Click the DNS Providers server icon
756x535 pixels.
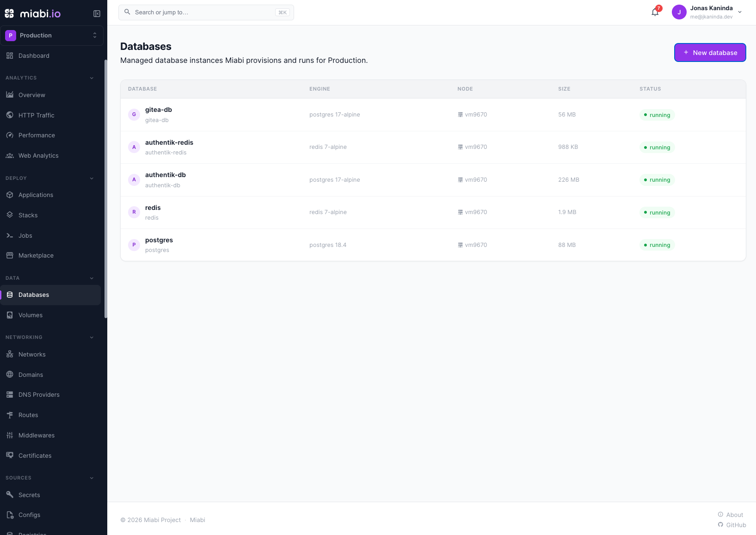click(x=10, y=395)
